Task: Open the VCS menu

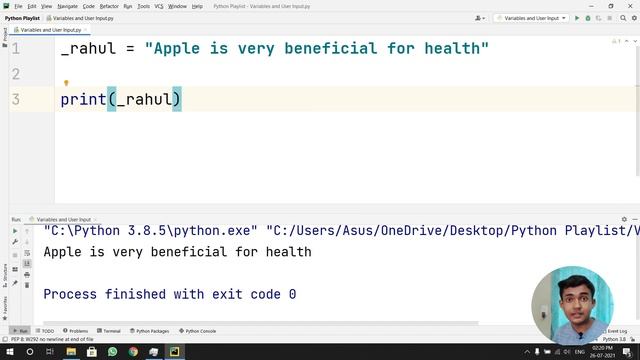Action: pyautogui.click(x=159, y=6)
